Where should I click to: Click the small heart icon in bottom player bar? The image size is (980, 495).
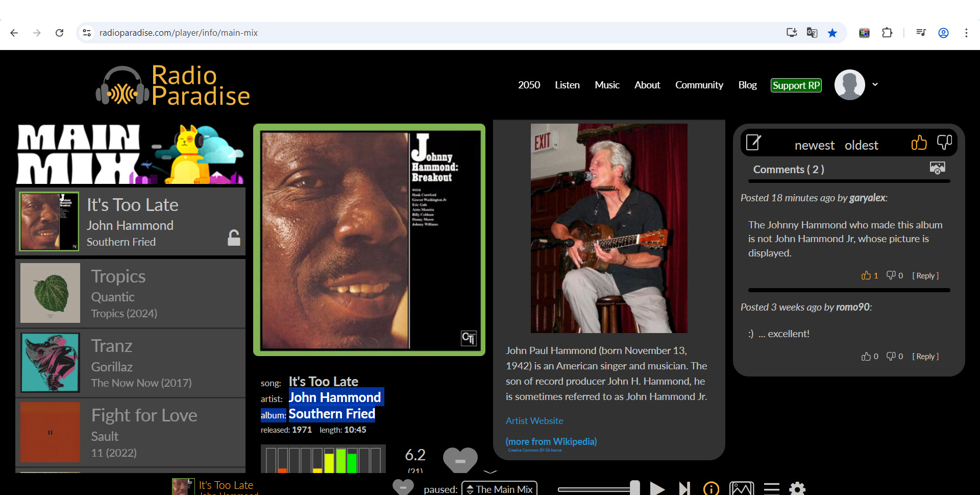403,487
